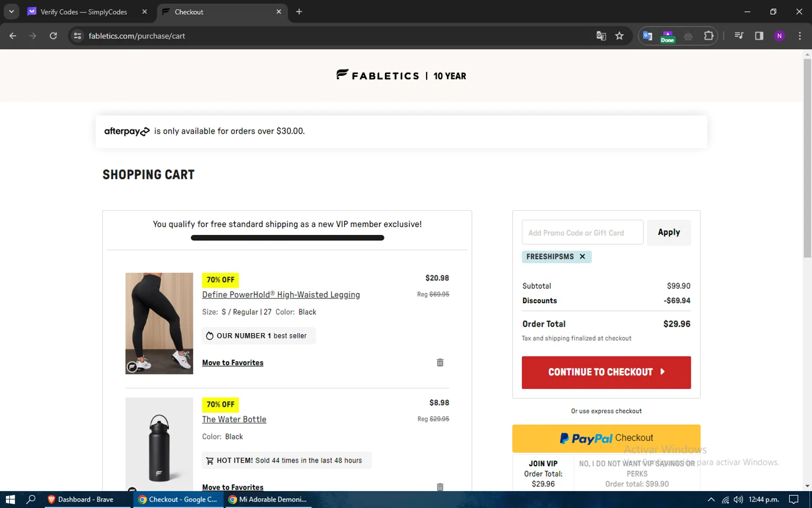Open the tab search dropdown arrow
812x508 pixels.
(x=11, y=11)
